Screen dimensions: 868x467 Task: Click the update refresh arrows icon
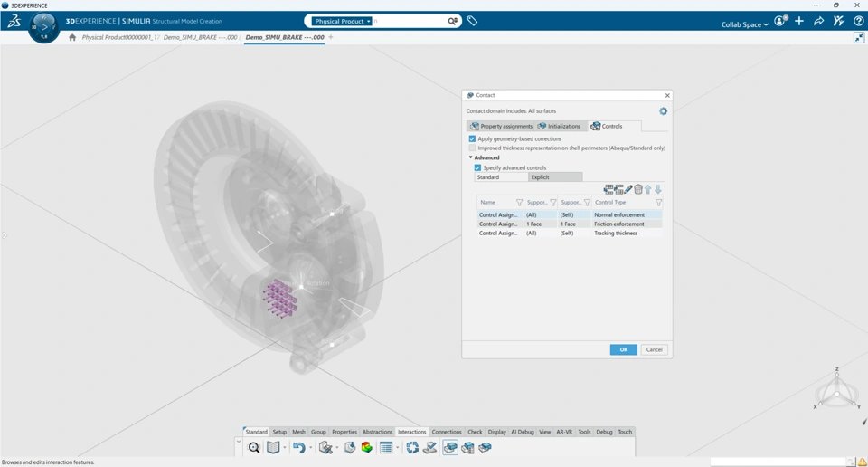pos(412,448)
